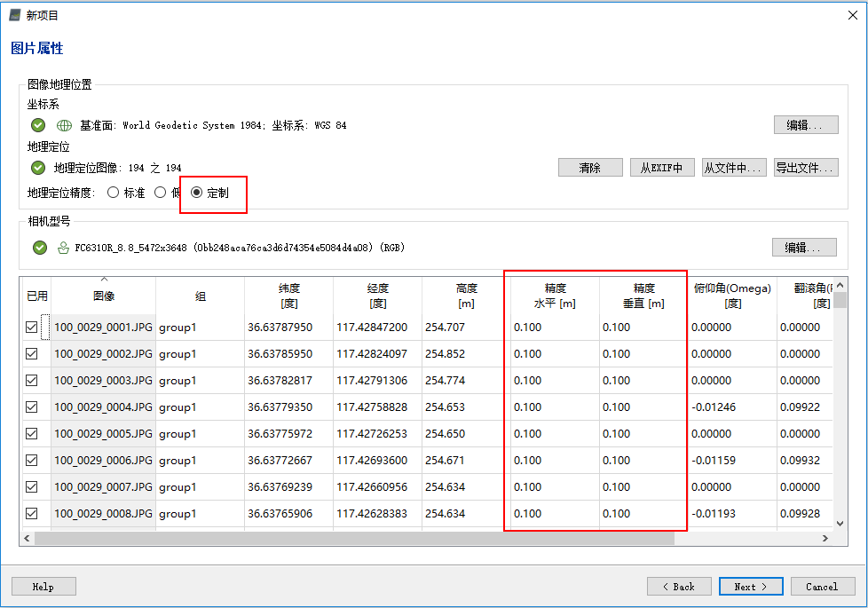The height and width of the screenshot is (608, 868).
Task: Click the left arrow of horizontal scrollbar
Action: [27, 538]
